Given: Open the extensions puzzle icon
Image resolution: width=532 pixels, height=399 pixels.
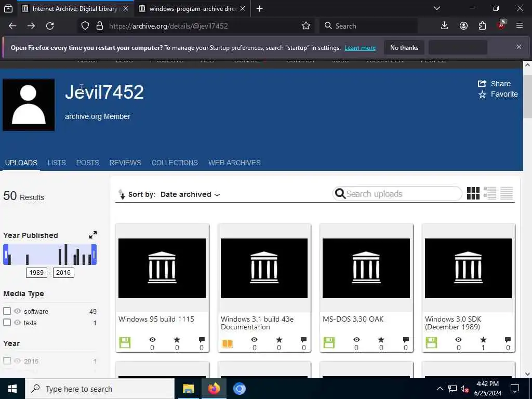Looking at the screenshot, I should pos(482,26).
